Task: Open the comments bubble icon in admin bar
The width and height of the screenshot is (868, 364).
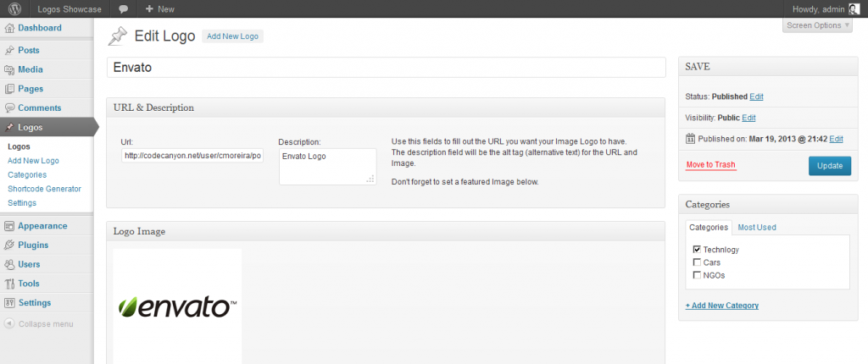Action: tap(124, 9)
